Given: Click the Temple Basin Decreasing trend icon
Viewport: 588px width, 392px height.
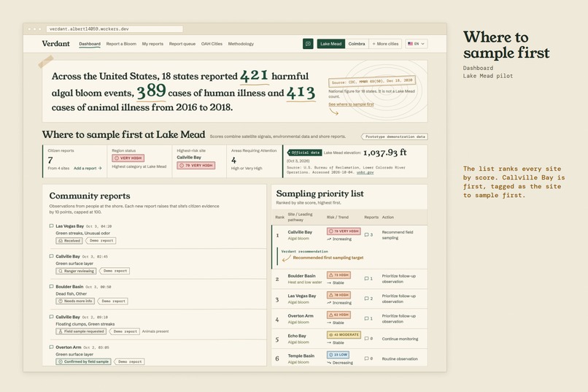Looking at the screenshot, I should [x=329, y=363].
